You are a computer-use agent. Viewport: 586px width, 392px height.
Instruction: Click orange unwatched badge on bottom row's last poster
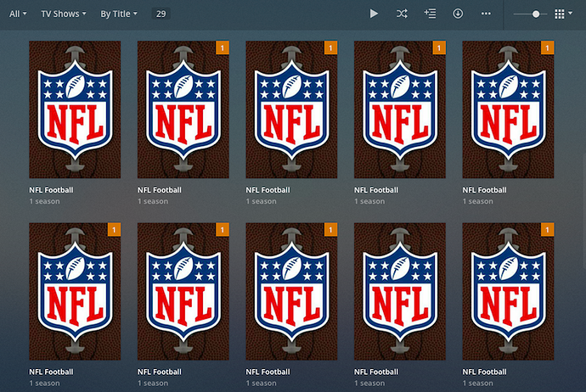click(x=548, y=230)
